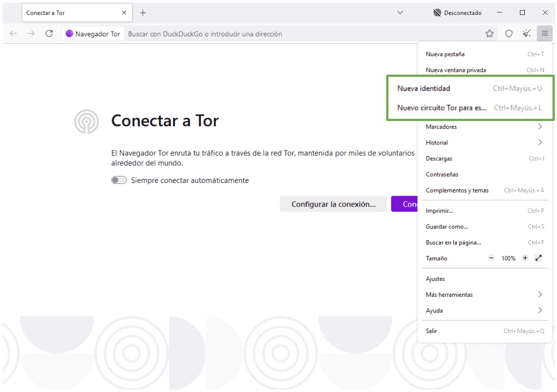Viewport: 557px width, 392px height.
Task: Open Ajustes from the menu
Action: [x=434, y=279]
